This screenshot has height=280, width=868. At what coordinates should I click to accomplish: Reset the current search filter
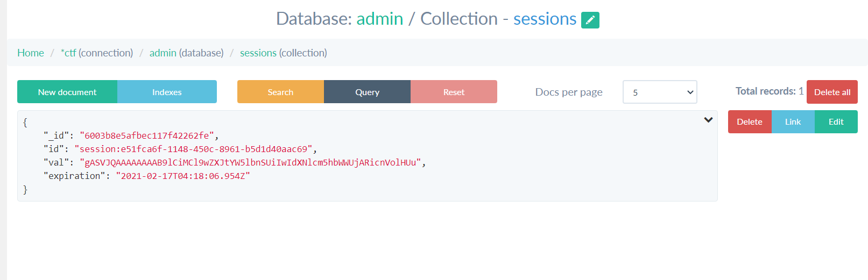click(x=454, y=92)
